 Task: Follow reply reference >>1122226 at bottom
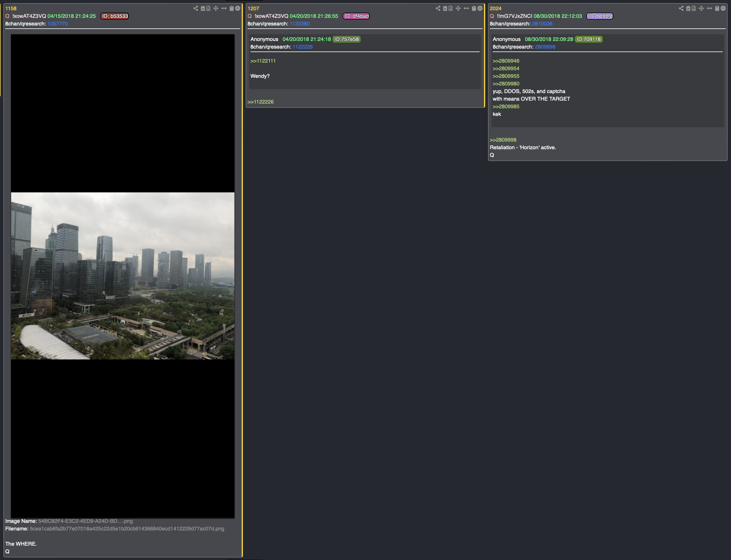tap(260, 102)
